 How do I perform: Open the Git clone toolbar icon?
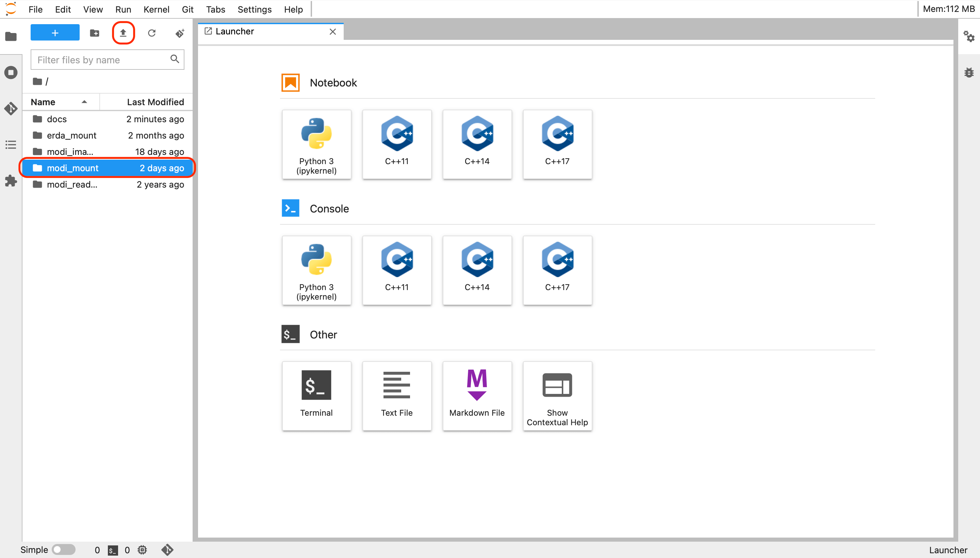click(x=180, y=33)
